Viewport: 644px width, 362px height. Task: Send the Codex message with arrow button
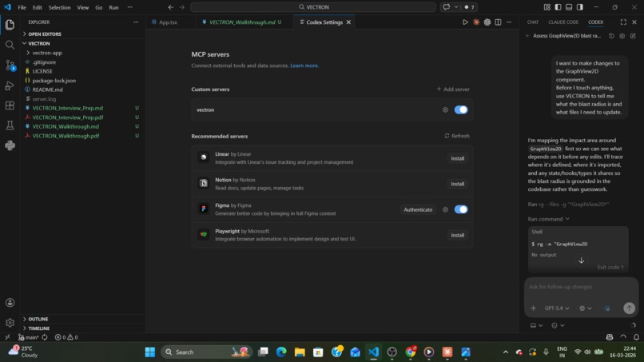tap(629, 308)
